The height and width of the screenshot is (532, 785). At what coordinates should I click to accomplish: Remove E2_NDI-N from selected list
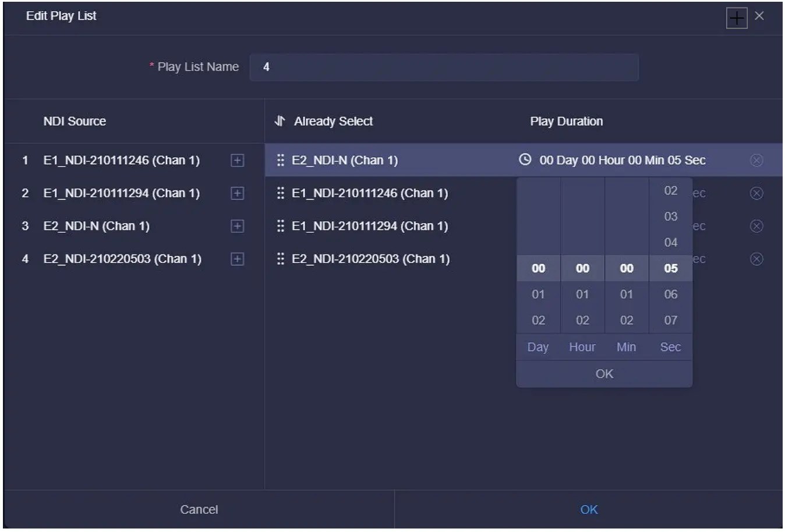[756, 161]
